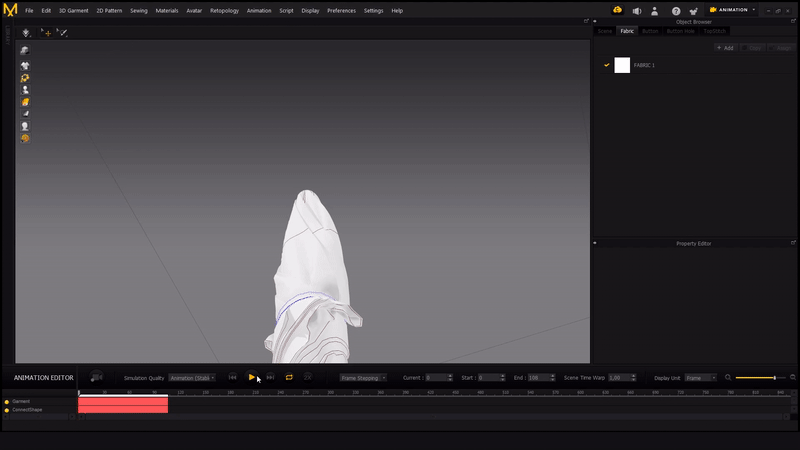This screenshot has width=800, height=450.
Task: Click the FABRIC 1 checkmark
Action: pos(606,65)
